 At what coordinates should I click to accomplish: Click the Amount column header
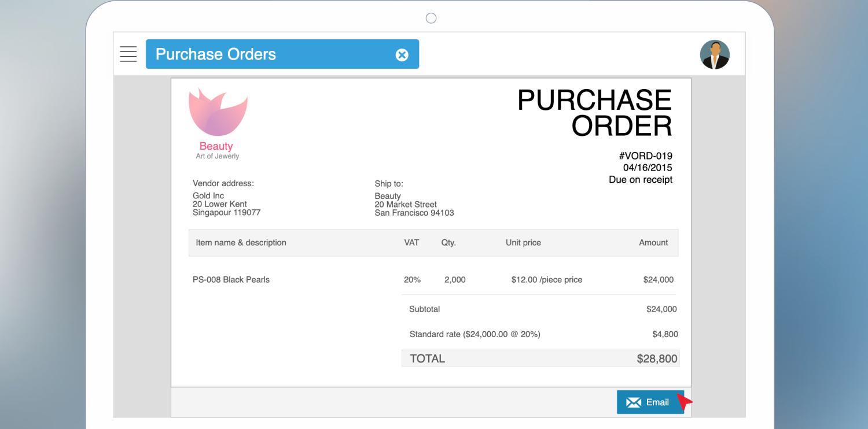click(653, 243)
